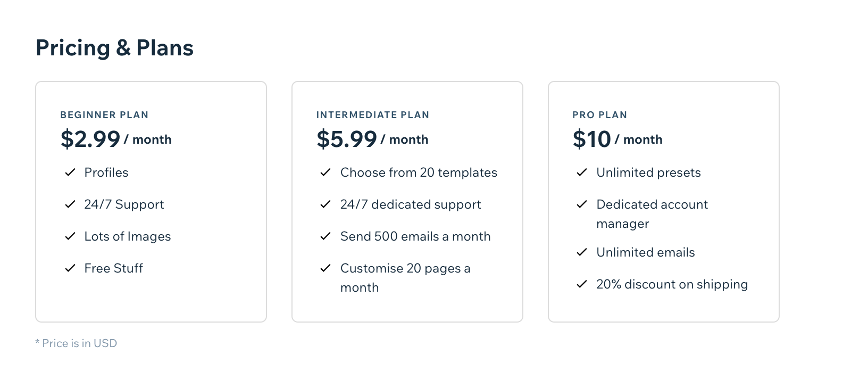Click the Pricing & Plans title
Screen dimensions: 868x379
click(x=114, y=48)
